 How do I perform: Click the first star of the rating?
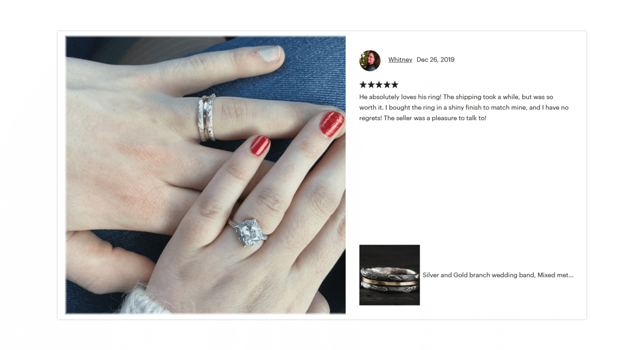363,85
